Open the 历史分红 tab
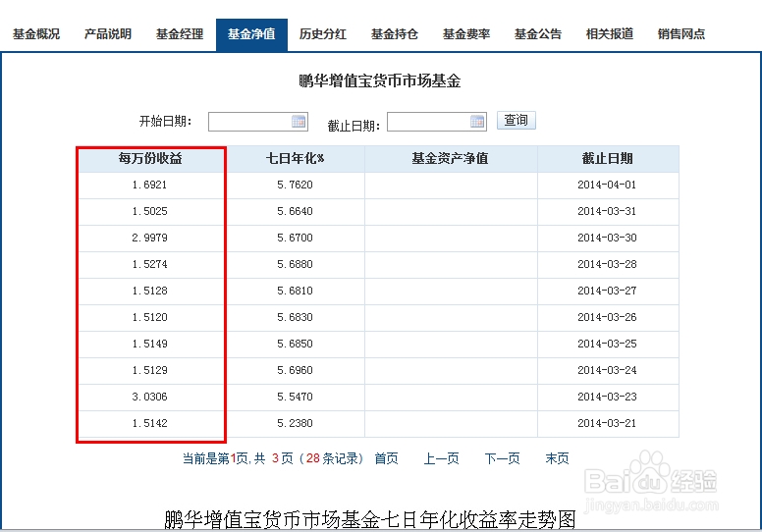 pos(323,34)
